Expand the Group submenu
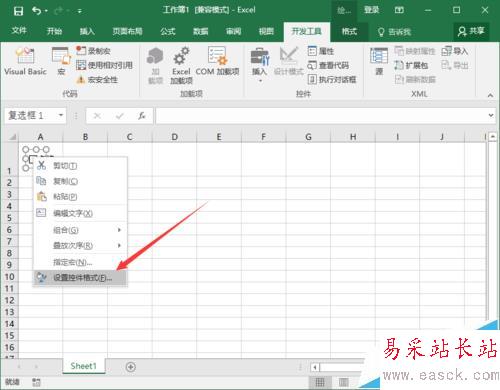Image resolution: width=500 pixels, height=390 pixels. coord(80,230)
